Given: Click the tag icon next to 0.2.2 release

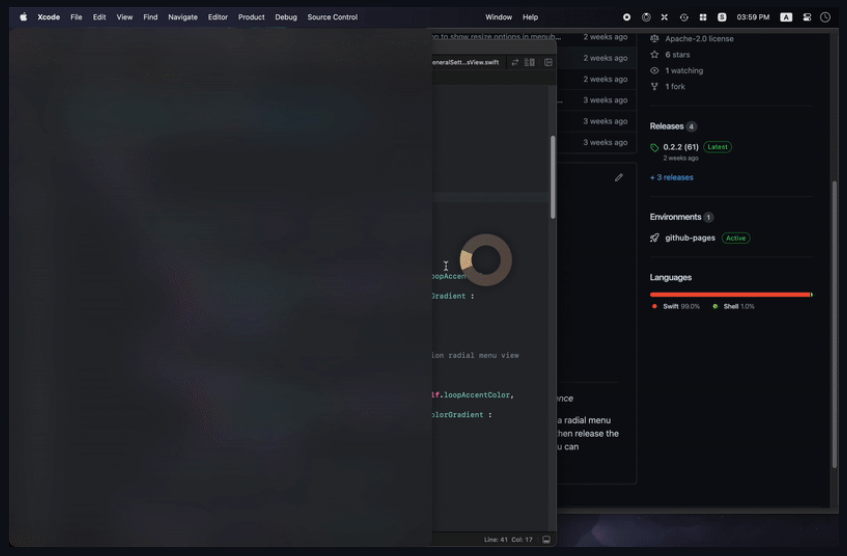Looking at the screenshot, I should pos(655,147).
